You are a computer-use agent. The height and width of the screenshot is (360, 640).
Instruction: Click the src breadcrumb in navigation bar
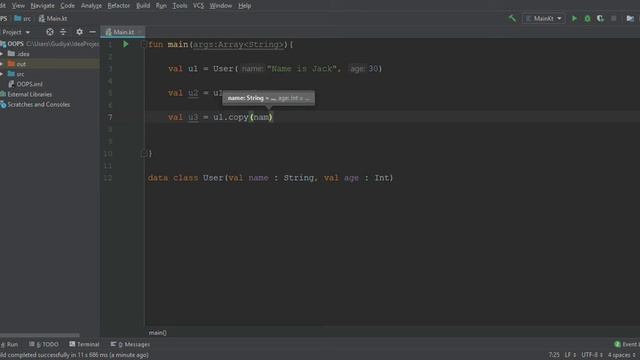click(x=23, y=18)
